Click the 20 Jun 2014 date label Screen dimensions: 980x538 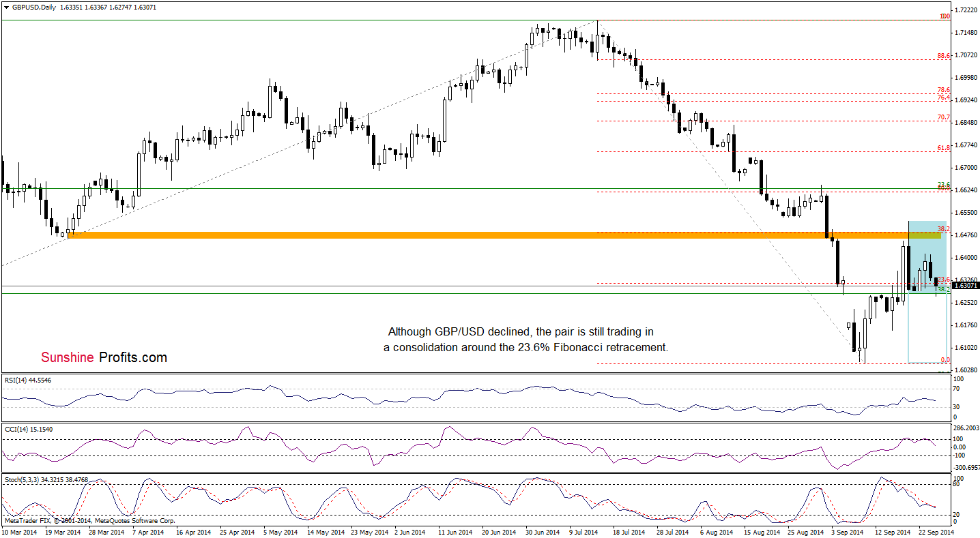tap(499, 530)
